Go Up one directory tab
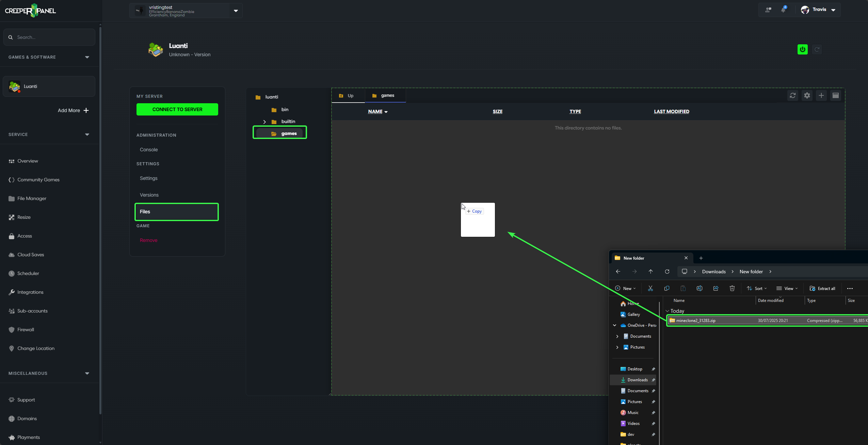The image size is (868, 445). (x=347, y=96)
